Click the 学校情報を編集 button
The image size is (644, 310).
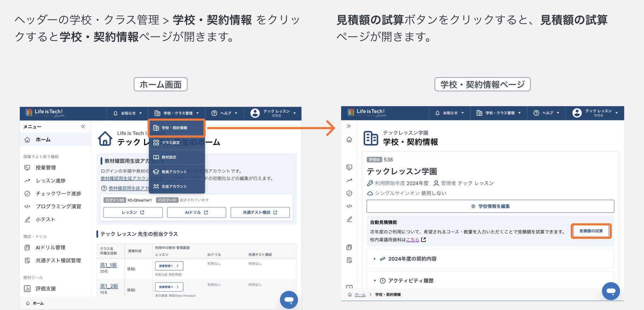pyautogui.click(x=490, y=206)
